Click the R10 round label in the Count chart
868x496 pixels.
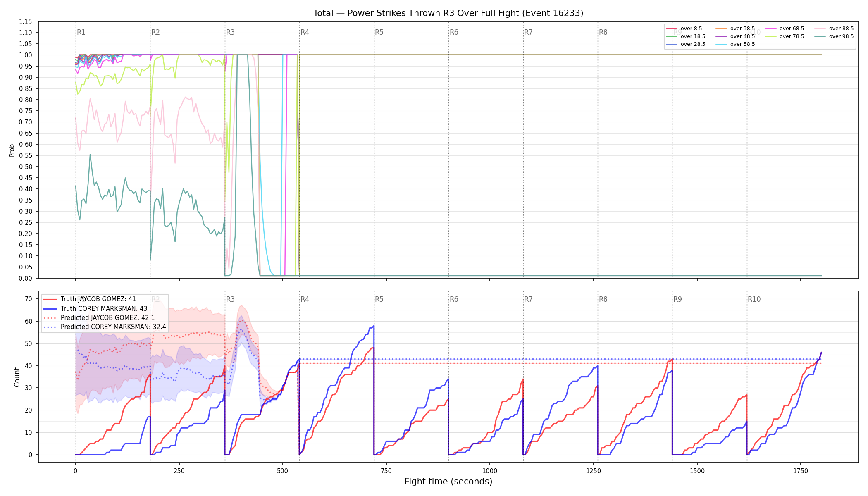tap(754, 299)
